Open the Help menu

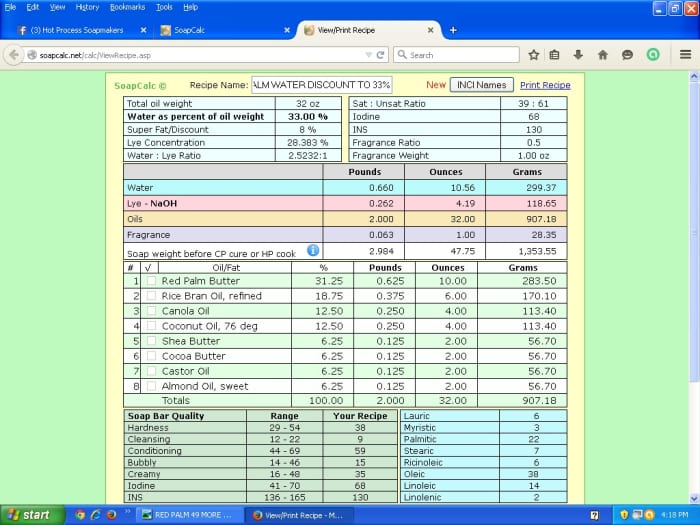(x=191, y=7)
